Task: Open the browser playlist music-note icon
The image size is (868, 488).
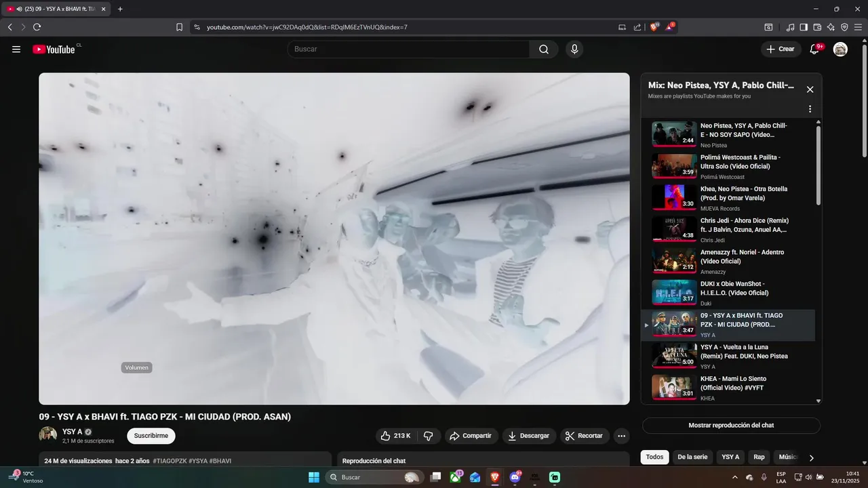Action: (x=790, y=27)
